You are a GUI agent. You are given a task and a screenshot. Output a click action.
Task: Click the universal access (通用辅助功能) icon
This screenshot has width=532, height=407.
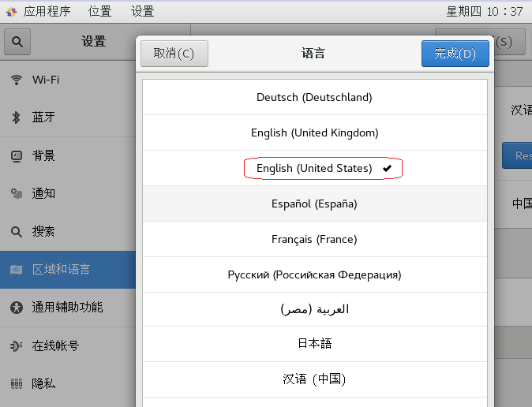17,308
